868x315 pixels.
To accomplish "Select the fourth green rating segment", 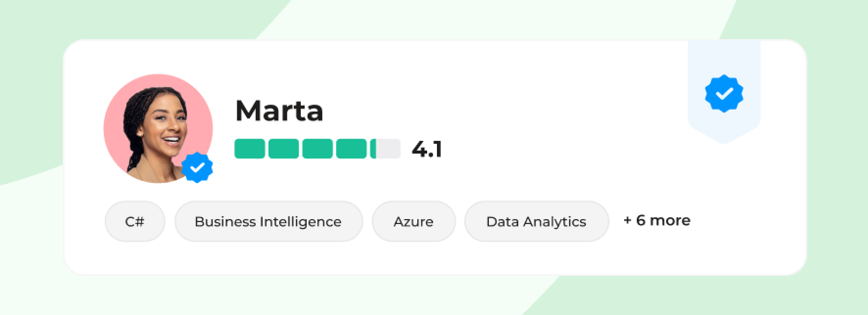I will 351,149.
